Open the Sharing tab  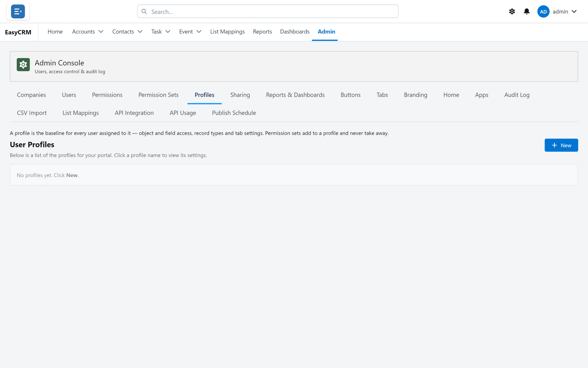point(240,95)
